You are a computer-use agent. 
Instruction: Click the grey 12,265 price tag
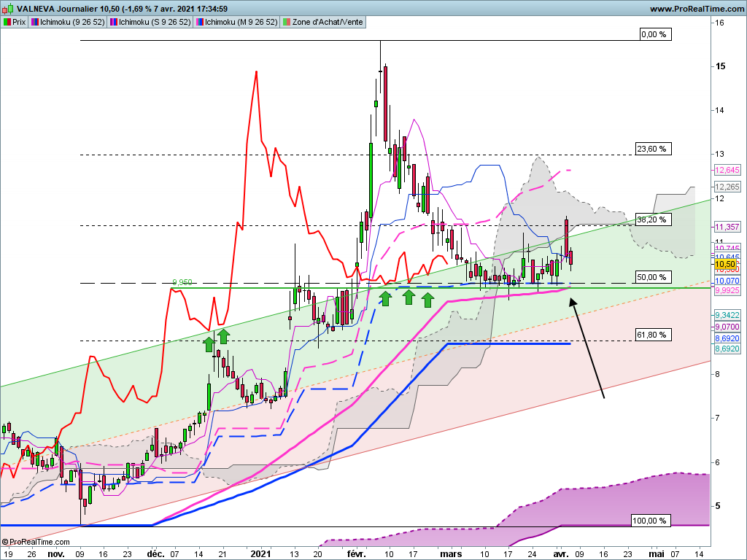(x=727, y=187)
